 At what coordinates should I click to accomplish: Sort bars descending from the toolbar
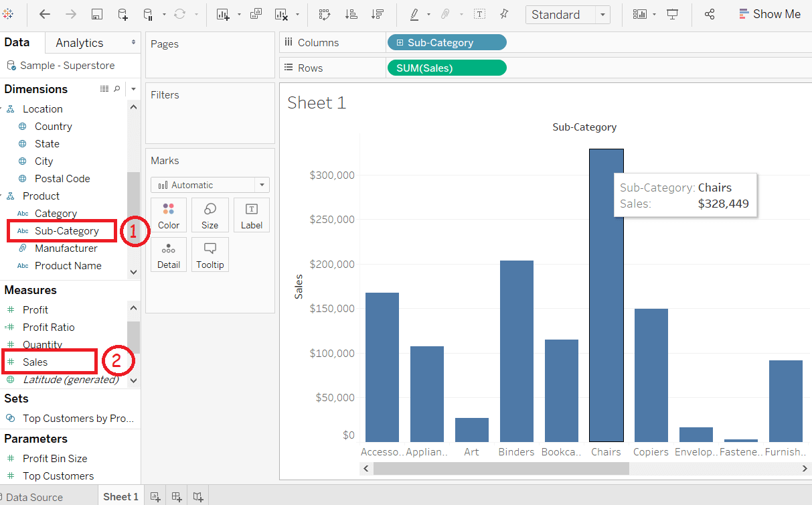click(378, 14)
